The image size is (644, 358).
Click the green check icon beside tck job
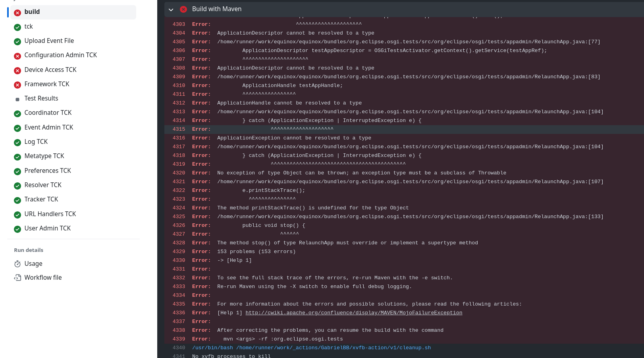tap(17, 27)
